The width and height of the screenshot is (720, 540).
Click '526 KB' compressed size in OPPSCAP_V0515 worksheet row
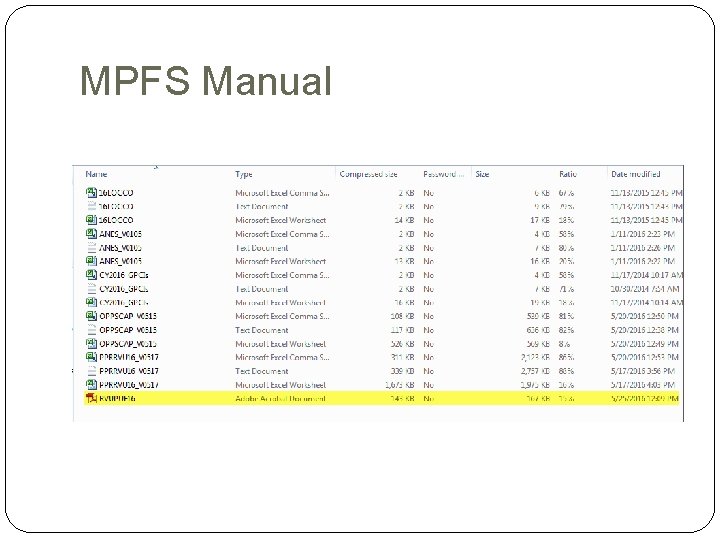pos(402,344)
